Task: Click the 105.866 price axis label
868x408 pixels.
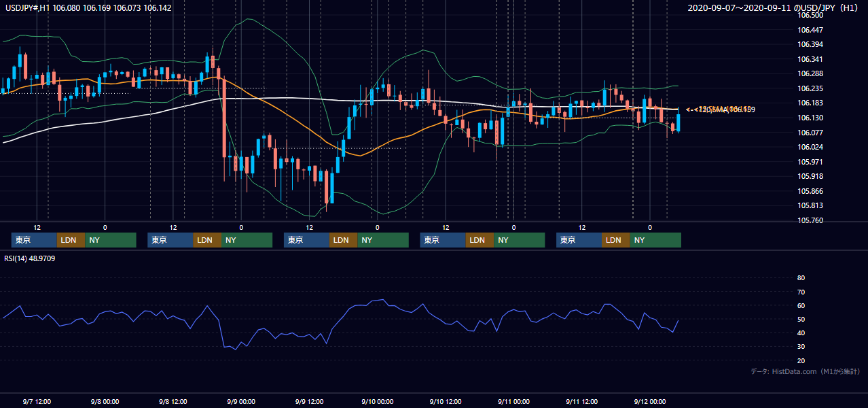Action: pos(811,191)
